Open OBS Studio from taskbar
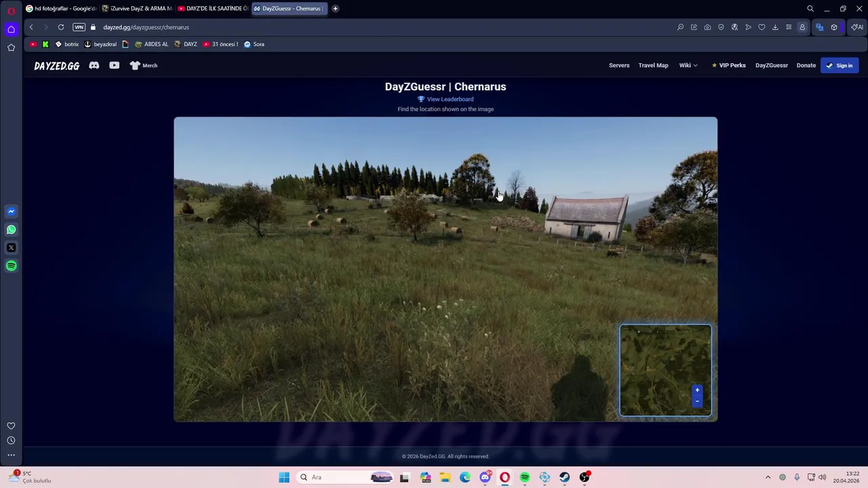Viewport: 868px width, 488px height. coord(585,477)
